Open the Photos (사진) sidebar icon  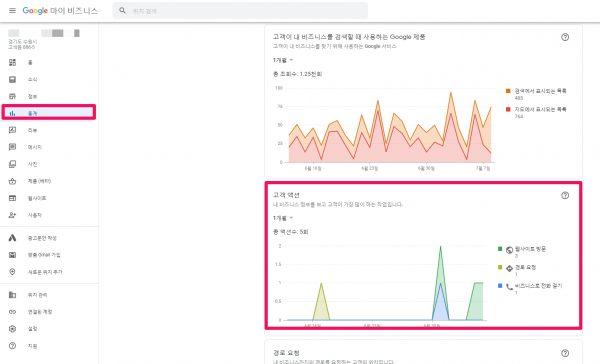[x=12, y=164]
